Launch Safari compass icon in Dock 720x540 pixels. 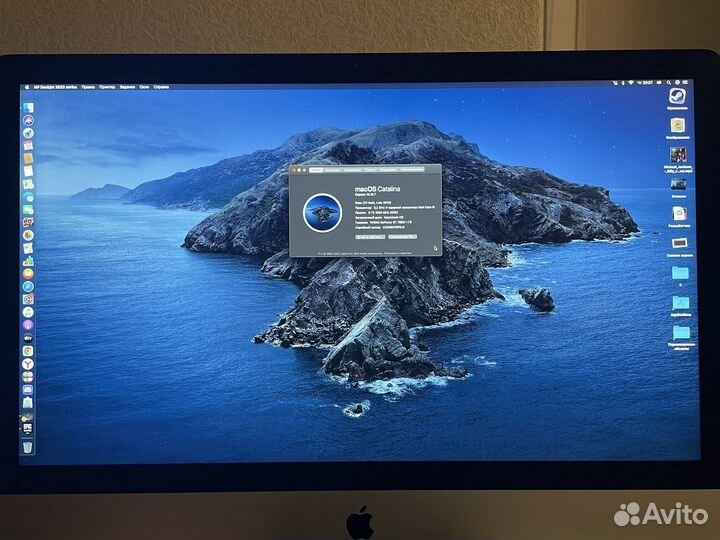coord(28,287)
